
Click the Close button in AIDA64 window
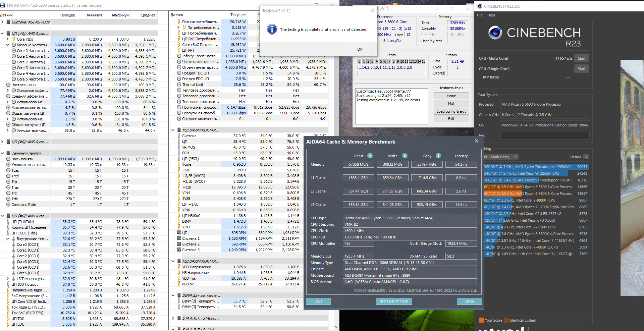469,301
